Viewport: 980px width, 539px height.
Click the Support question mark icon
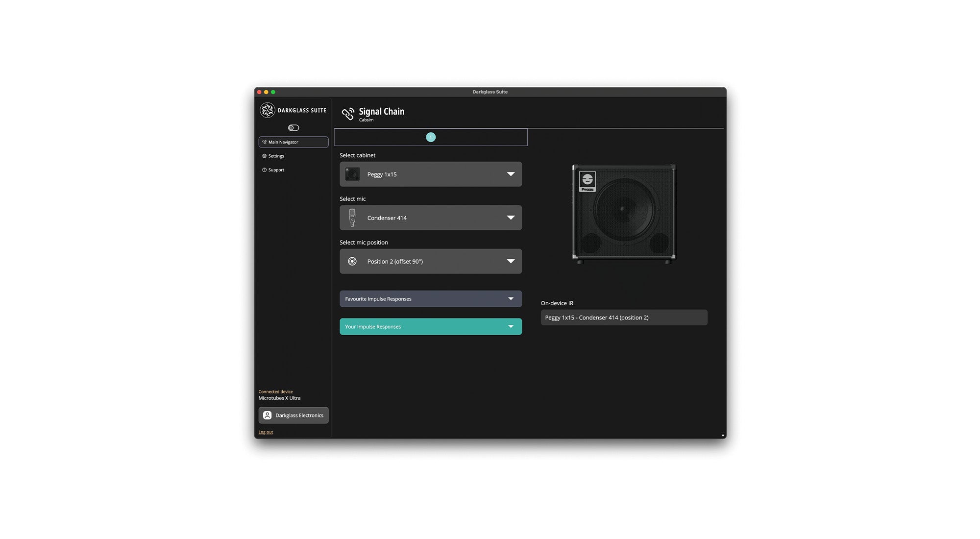coord(265,170)
